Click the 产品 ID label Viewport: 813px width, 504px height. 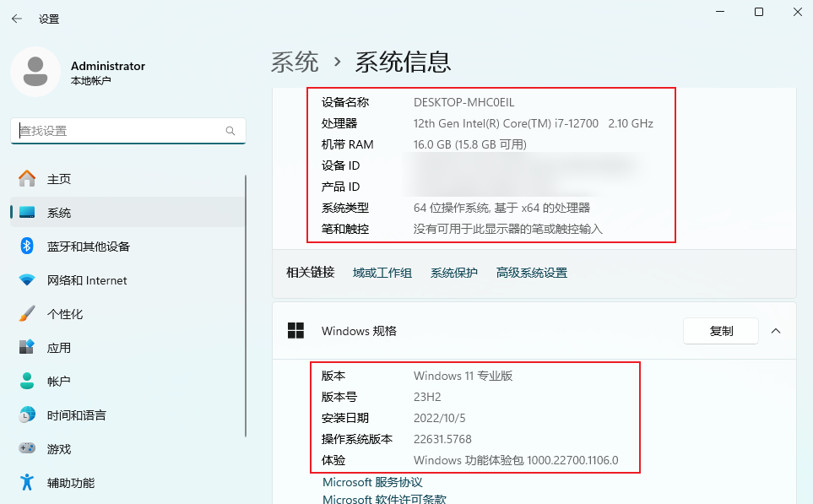pos(341,187)
